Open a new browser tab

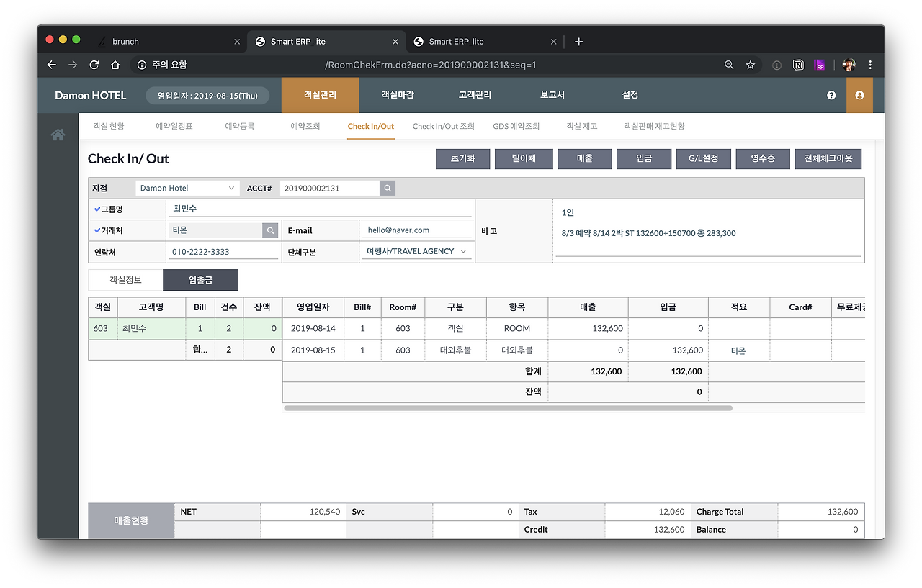578,42
